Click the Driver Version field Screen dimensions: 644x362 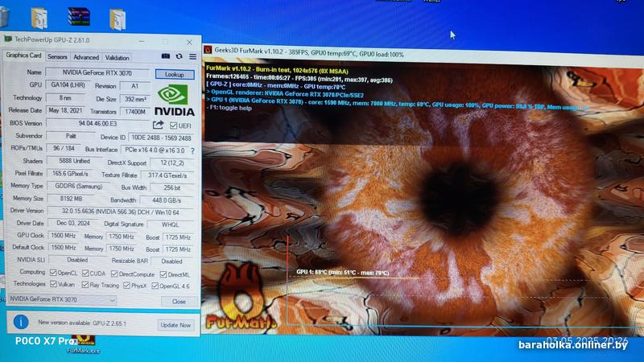tap(120, 212)
